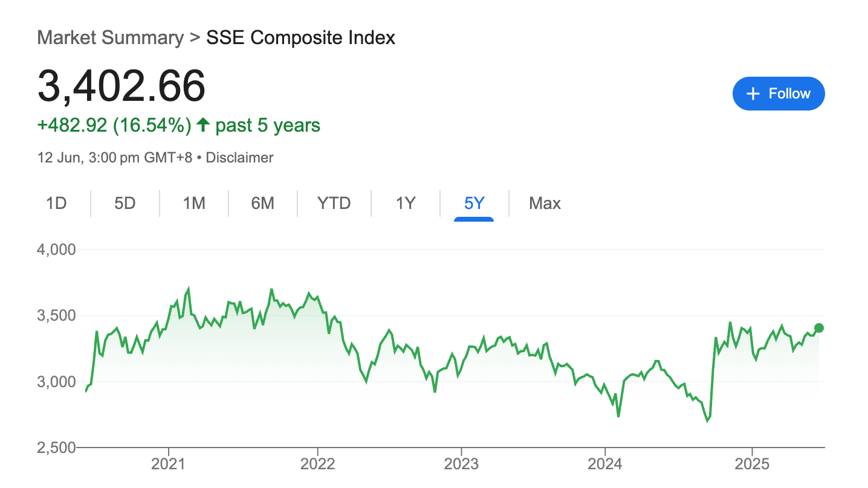Follow the SSE Composite Index
This screenshot has width=868, height=488.
click(779, 94)
